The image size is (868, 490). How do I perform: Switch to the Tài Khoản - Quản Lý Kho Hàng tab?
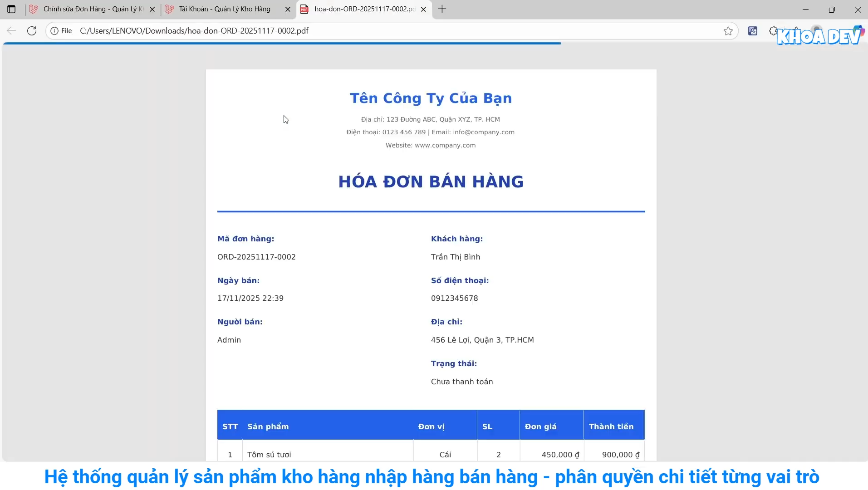pos(228,9)
